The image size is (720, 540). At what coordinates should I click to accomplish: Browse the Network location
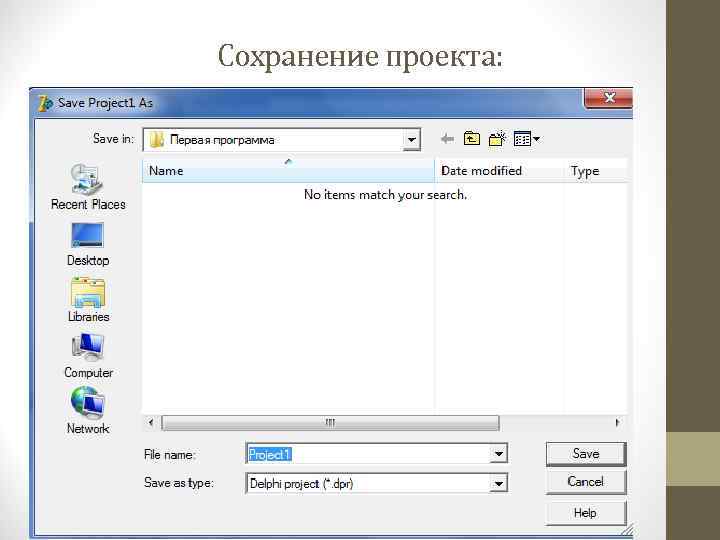pyautogui.click(x=88, y=411)
